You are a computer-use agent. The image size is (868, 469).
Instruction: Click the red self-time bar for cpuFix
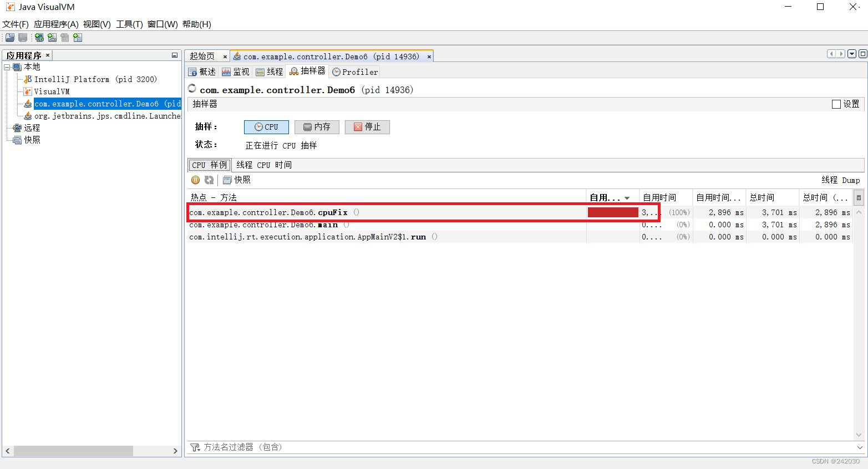tap(613, 212)
